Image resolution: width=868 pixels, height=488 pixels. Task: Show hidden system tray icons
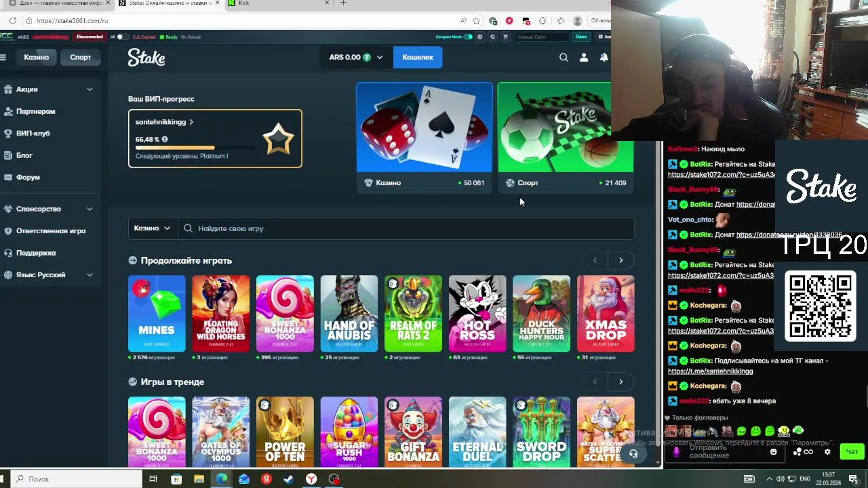(768, 479)
